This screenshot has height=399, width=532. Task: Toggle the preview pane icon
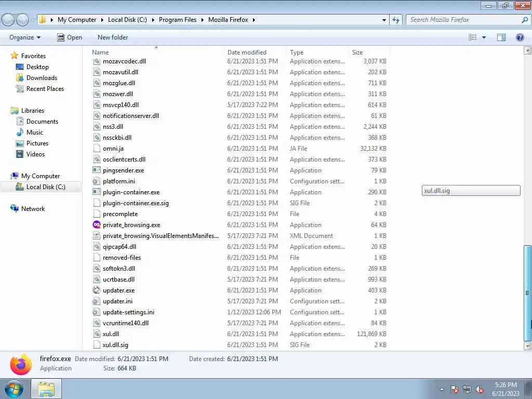point(501,37)
